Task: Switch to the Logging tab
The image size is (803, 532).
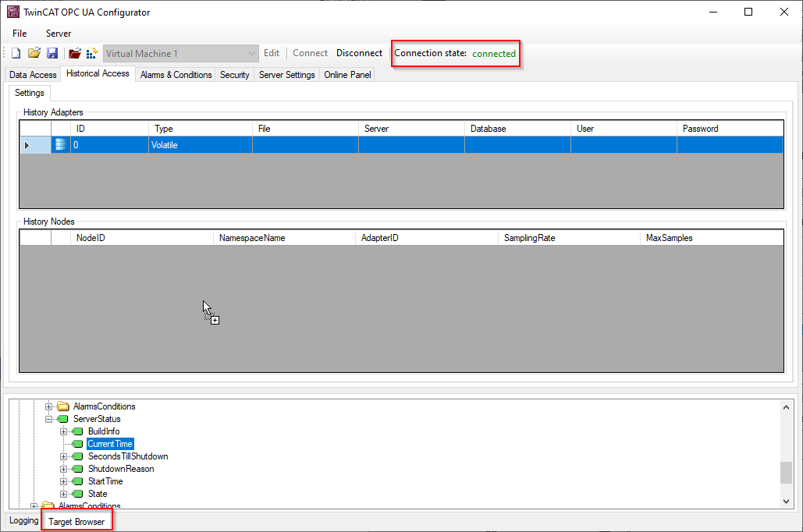Action: click(x=23, y=521)
